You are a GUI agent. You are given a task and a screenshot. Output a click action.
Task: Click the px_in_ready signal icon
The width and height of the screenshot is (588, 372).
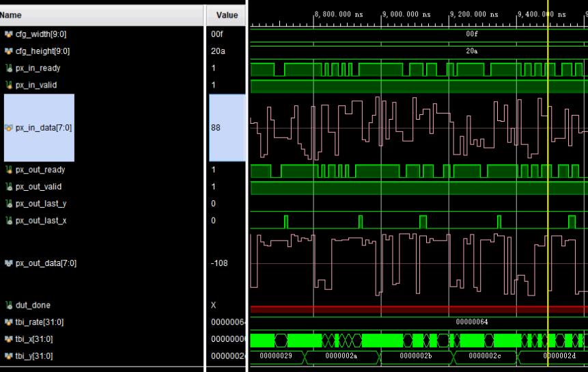(9, 68)
